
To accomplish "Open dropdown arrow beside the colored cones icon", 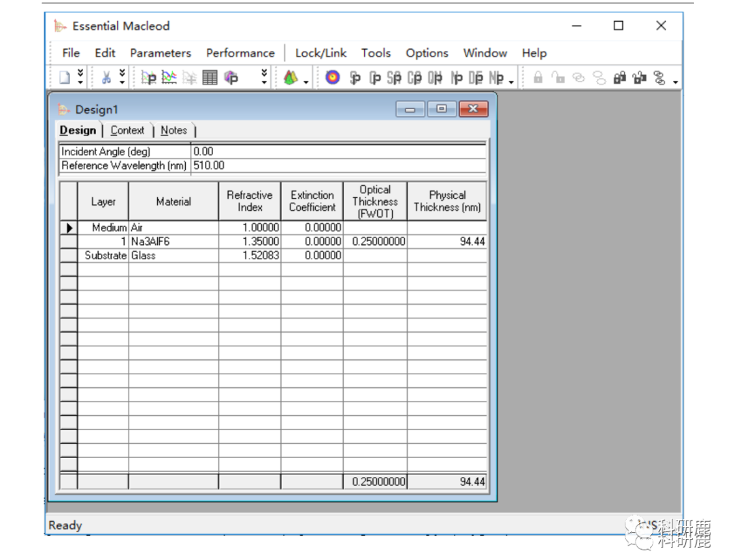I will pyautogui.click(x=306, y=82).
